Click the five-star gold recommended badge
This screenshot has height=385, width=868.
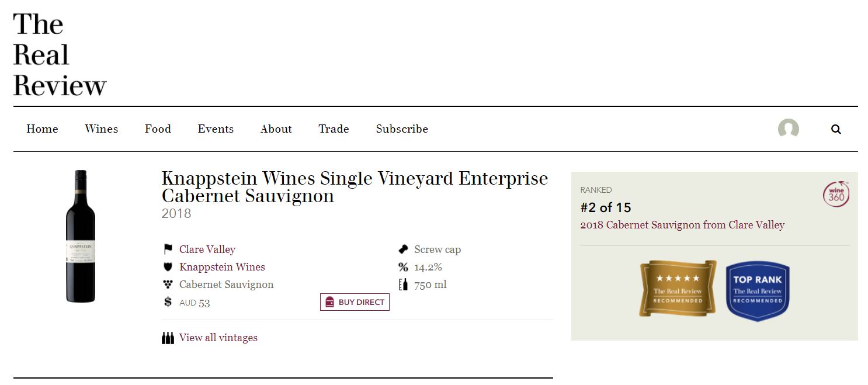coord(678,289)
